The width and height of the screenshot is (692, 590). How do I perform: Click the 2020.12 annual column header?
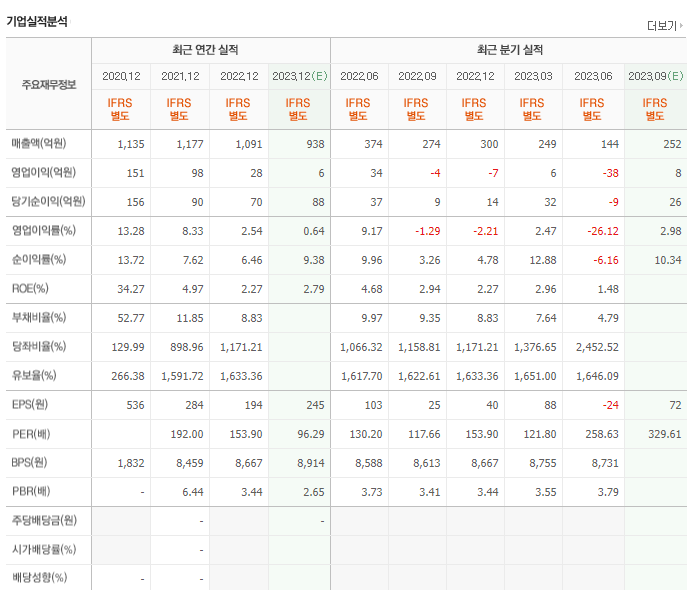point(121,76)
